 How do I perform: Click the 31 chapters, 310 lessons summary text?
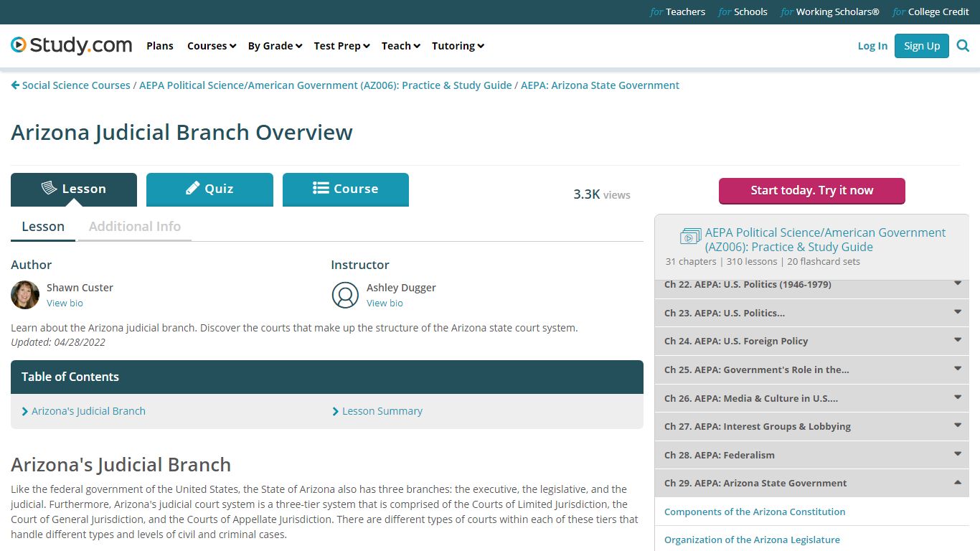pyautogui.click(x=763, y=262)
